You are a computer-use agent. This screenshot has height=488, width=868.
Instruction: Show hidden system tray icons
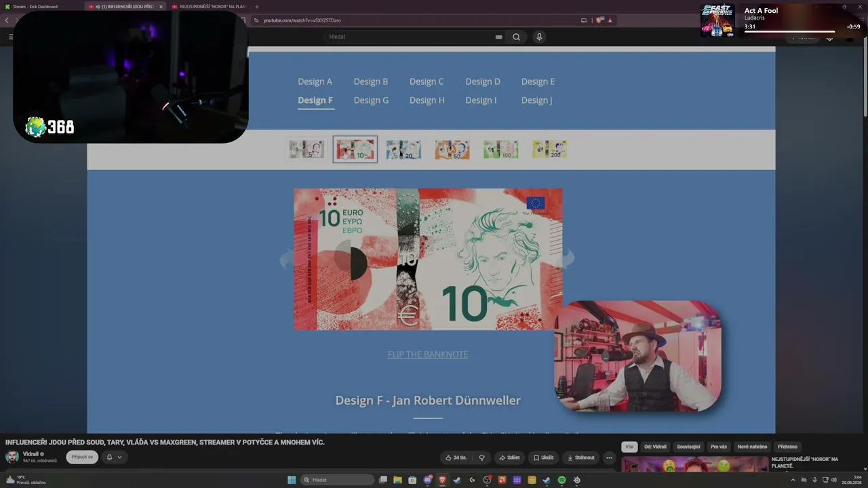pyautogui.click(x=793, y=480)
